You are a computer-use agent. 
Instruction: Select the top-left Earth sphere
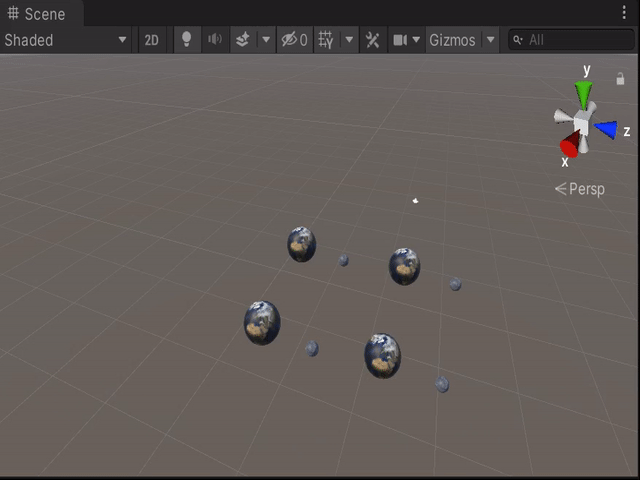coord(302,244)
